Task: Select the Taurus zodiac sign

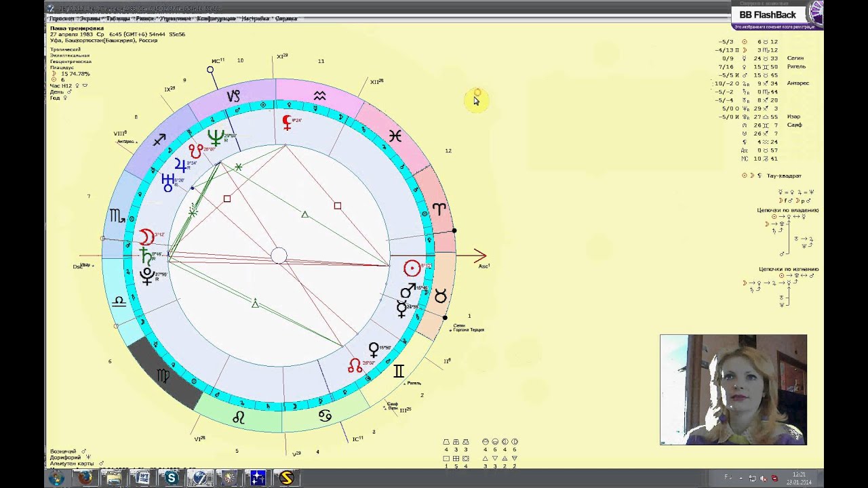Action: pyautogui.click(x=440, y=296)
